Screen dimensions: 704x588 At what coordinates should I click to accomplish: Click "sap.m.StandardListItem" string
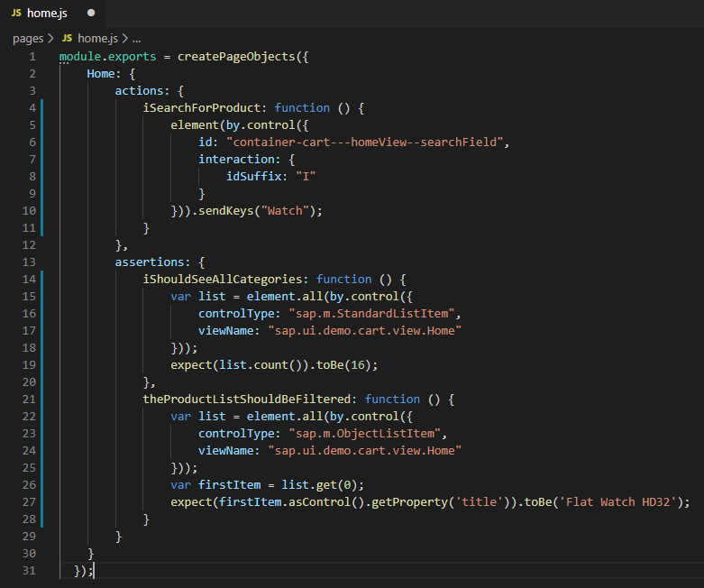click(x=371, y=314)
